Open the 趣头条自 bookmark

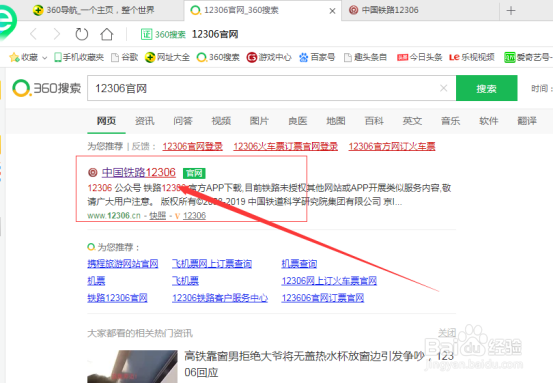pos(365,57)
